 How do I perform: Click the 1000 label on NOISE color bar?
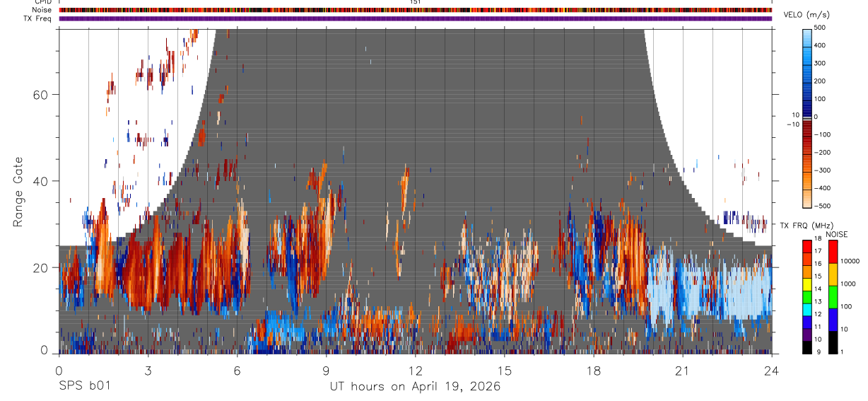(848, 284)
